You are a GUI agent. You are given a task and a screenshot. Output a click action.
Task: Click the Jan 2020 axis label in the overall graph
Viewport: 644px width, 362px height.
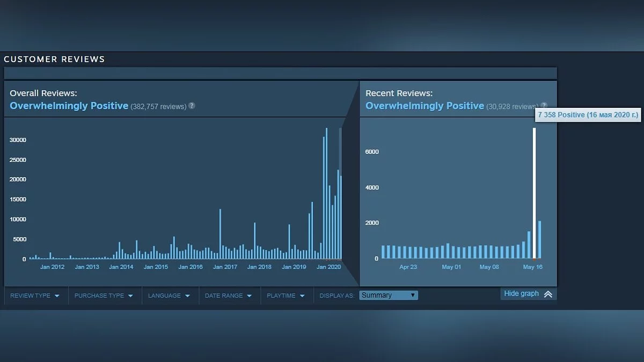[x=328, y=267]
